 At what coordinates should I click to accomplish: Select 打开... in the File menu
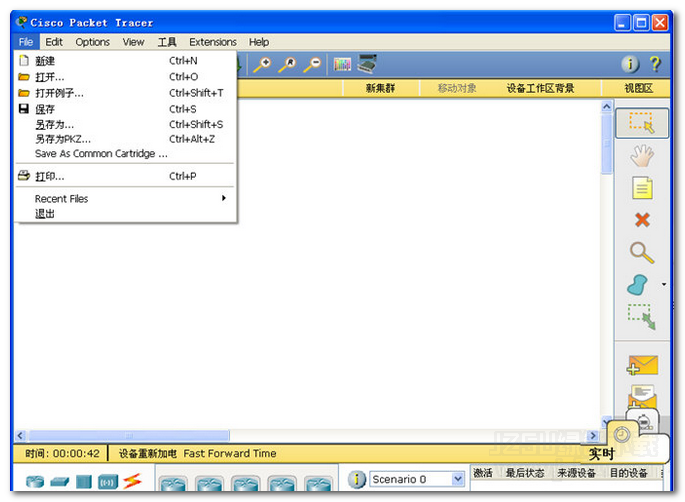click(x=126, y=77)
